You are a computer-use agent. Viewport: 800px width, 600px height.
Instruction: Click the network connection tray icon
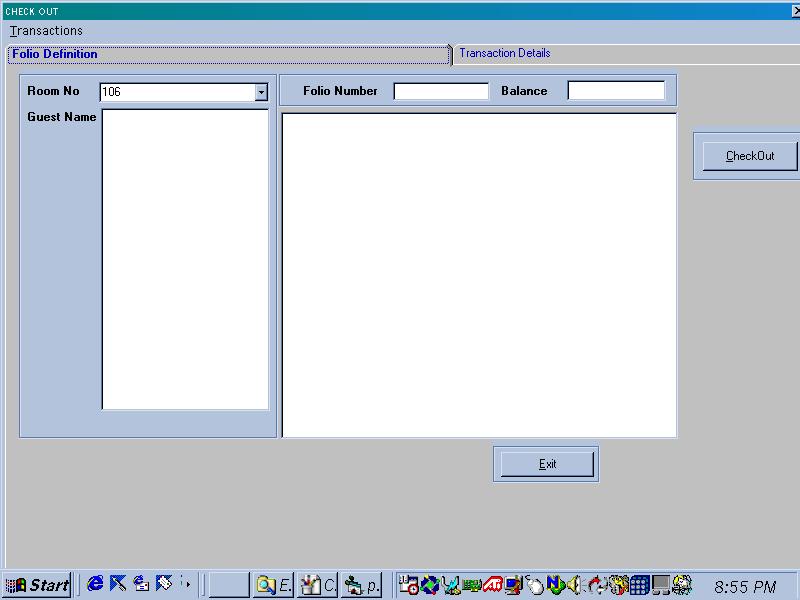pos(451,585)
